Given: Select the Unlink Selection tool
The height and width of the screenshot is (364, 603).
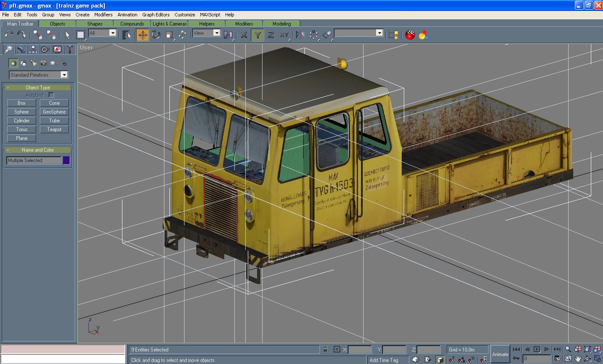Looking at the screenshot, I should click(51, 35).
